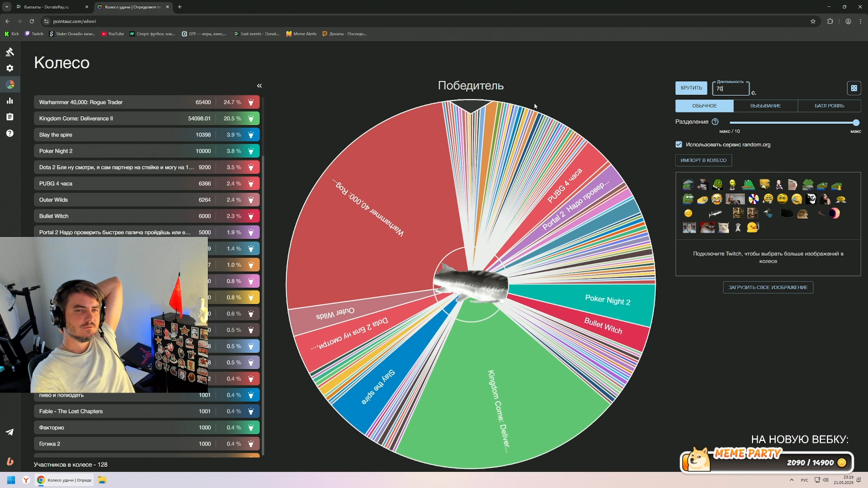Image resolution: width=868 pixels, height=488 pixels.
Task: Open the YouTube bookmark
Action: click(113, 34)
